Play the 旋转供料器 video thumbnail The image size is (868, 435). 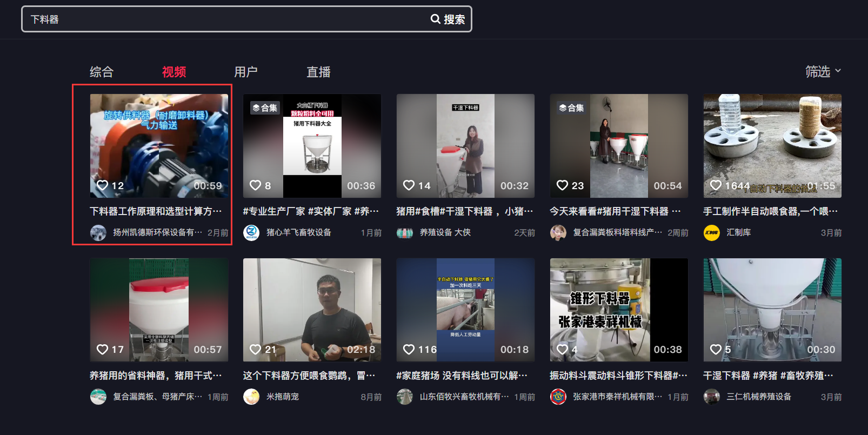[x=159, y=146]
